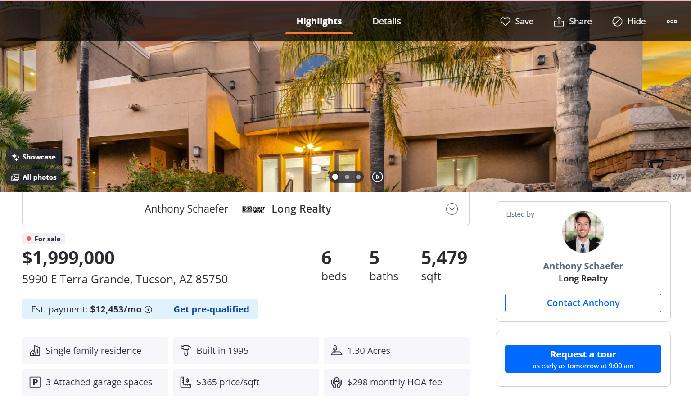The image size is (691, 402).
Task: Click the Share upload icon
Action: coord(558,22)
